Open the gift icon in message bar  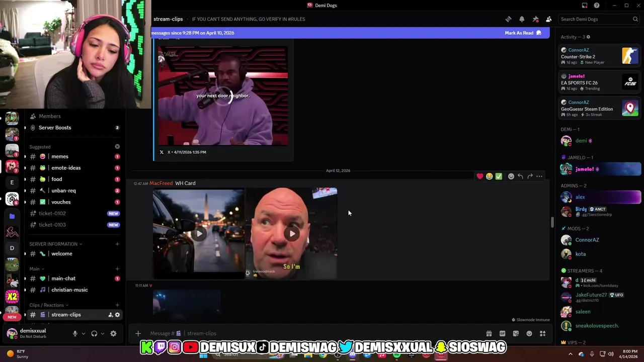point(489,333)
